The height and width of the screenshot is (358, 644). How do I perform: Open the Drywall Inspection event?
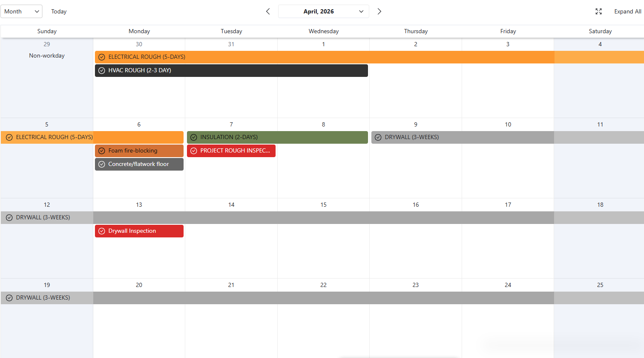pos(139,231)
